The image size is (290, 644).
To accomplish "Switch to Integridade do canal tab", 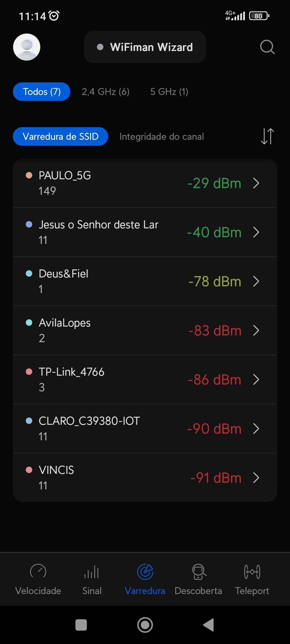I will click(162, 137).
